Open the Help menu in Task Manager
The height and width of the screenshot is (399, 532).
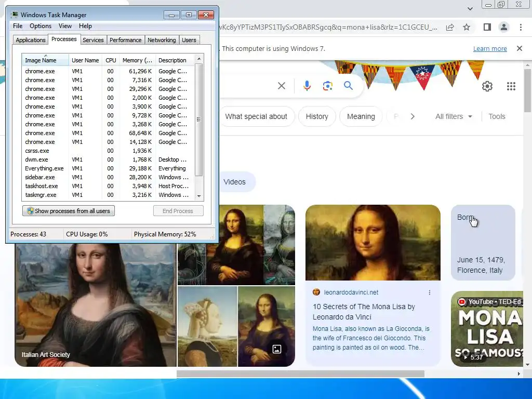pos(85,26)
